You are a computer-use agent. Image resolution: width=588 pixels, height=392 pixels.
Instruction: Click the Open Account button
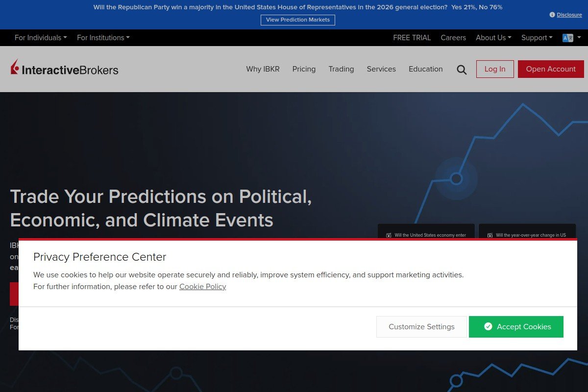(x=551, y=69)
